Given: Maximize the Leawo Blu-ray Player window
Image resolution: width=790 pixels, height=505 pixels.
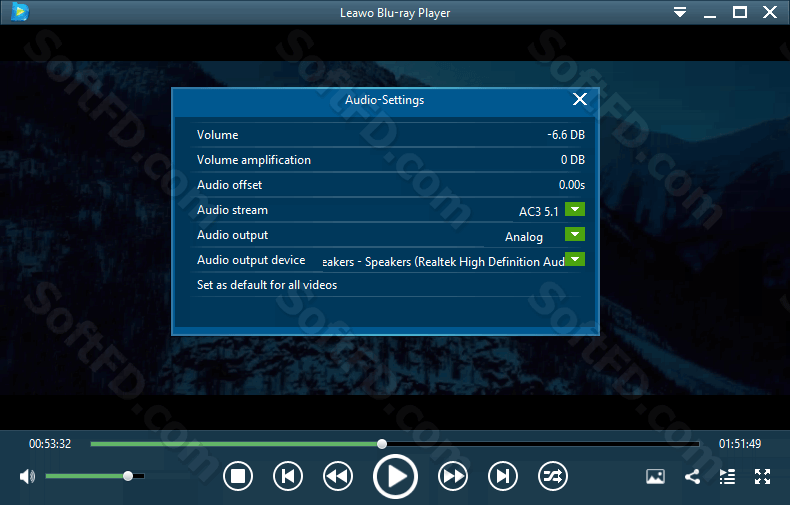Looking at the screenshot, I should 740,12.
